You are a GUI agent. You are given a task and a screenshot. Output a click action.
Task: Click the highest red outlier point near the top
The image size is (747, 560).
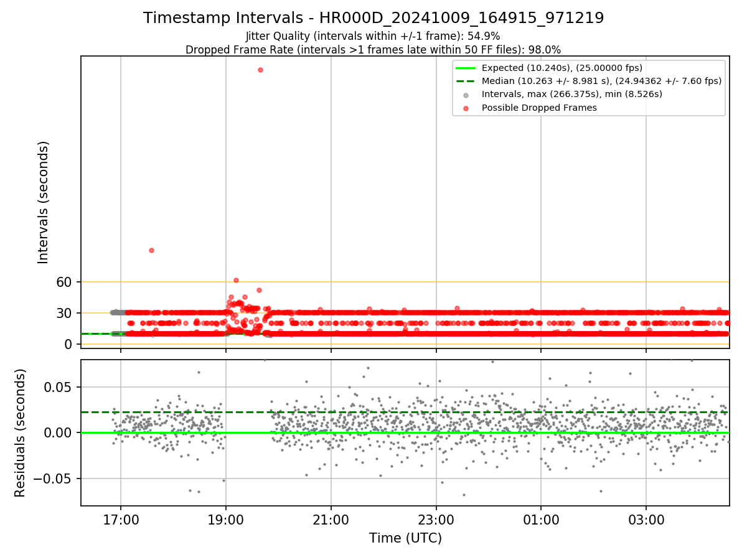260,70
